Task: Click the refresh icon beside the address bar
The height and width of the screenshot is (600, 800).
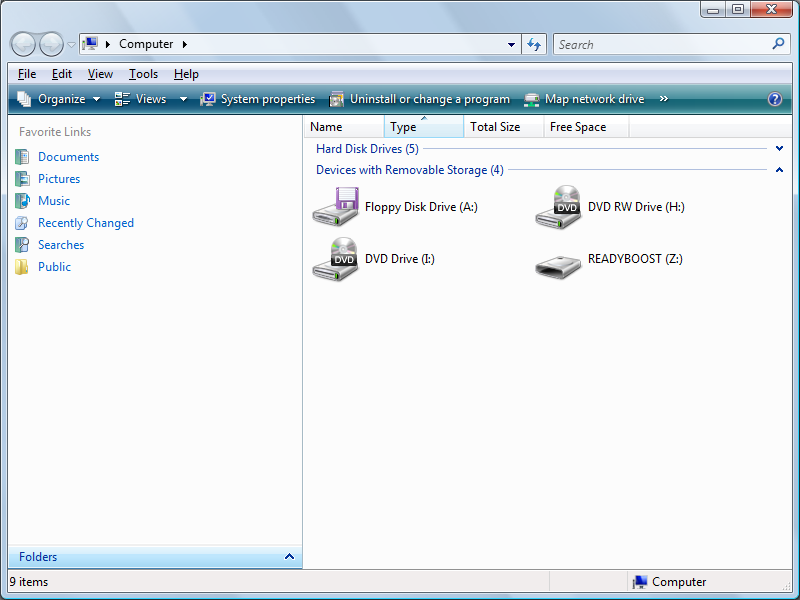Action: (x=533, y=44)
